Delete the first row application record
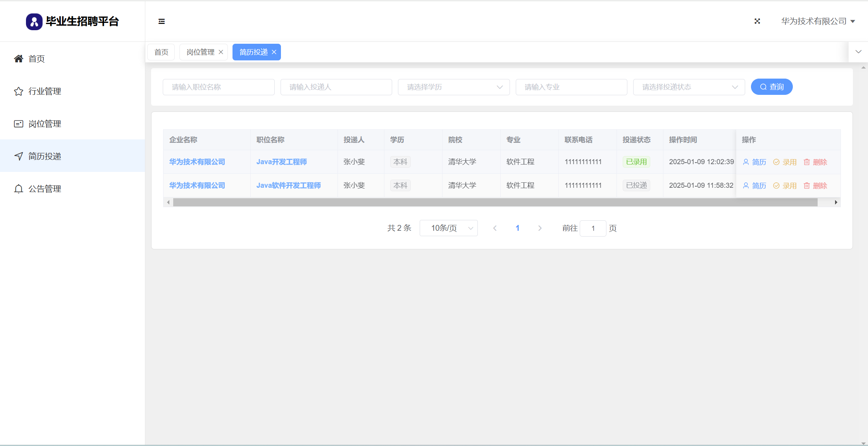Viewport: 868px width, 446px height. (815, 162)
